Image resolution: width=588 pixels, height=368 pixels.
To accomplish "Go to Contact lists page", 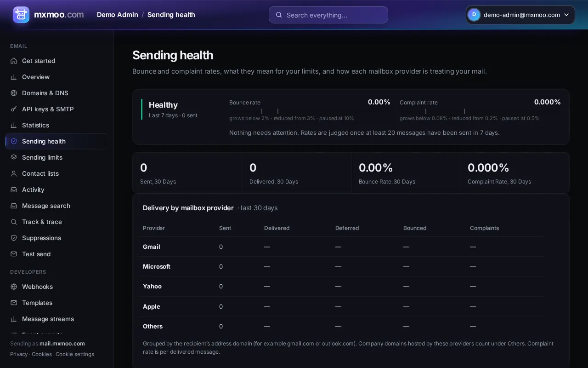I will coord(57,173).
